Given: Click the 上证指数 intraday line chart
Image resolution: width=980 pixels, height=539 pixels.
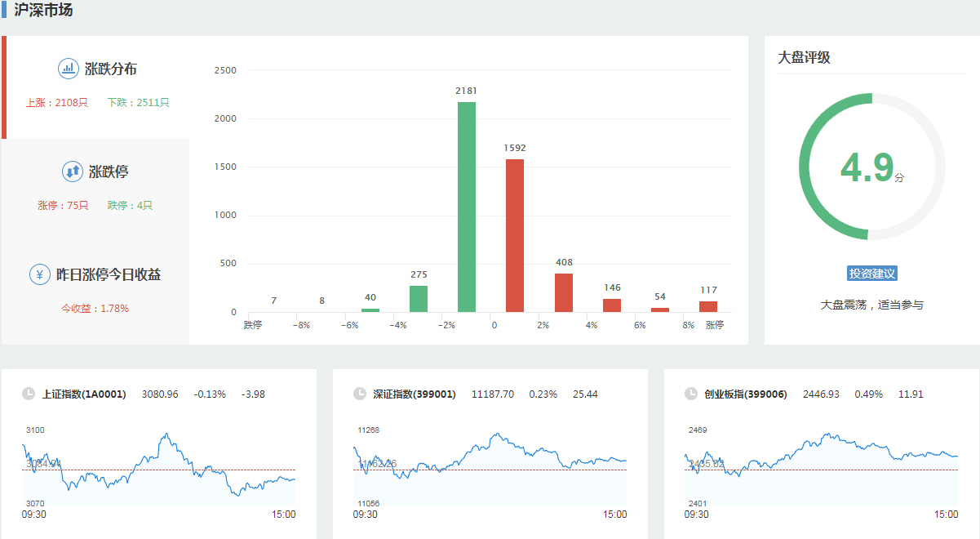Looking at the screenshot, I should pos(159,467).
